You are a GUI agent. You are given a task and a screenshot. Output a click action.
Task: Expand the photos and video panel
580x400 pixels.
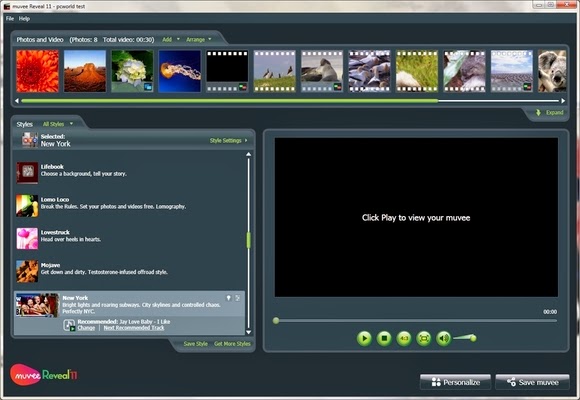point(550,112)
